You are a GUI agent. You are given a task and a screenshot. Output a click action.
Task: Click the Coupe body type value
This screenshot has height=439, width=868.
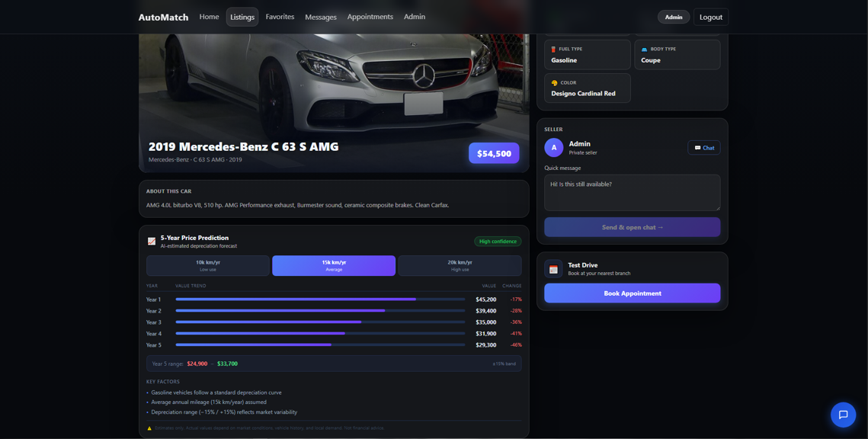pyautogui.click(x=651, y=59)
